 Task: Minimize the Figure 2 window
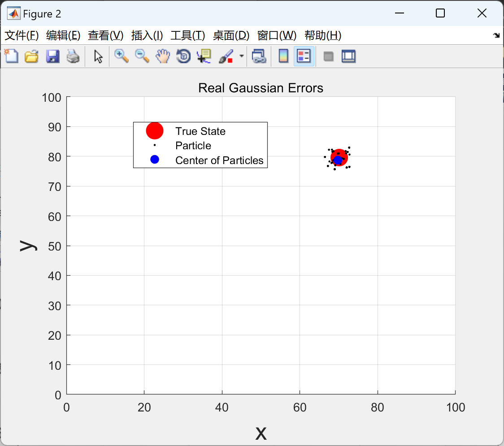click(x=399, y=13)
